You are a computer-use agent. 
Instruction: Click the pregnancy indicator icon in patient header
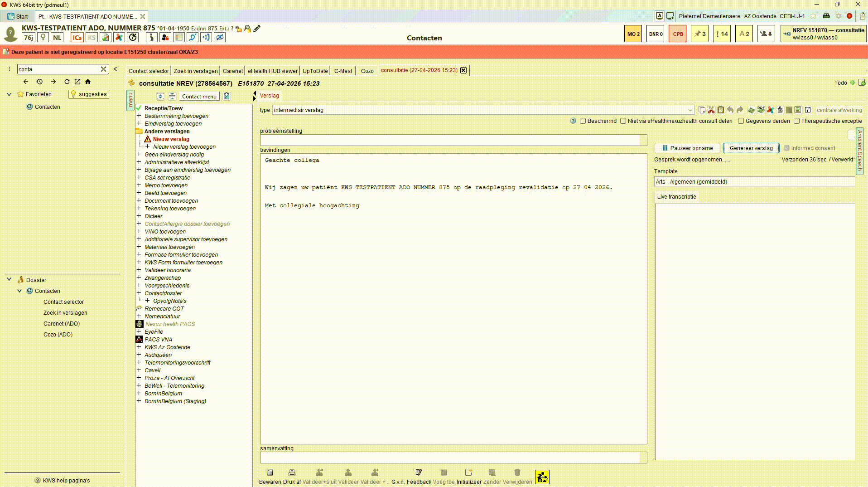[151, 38]
